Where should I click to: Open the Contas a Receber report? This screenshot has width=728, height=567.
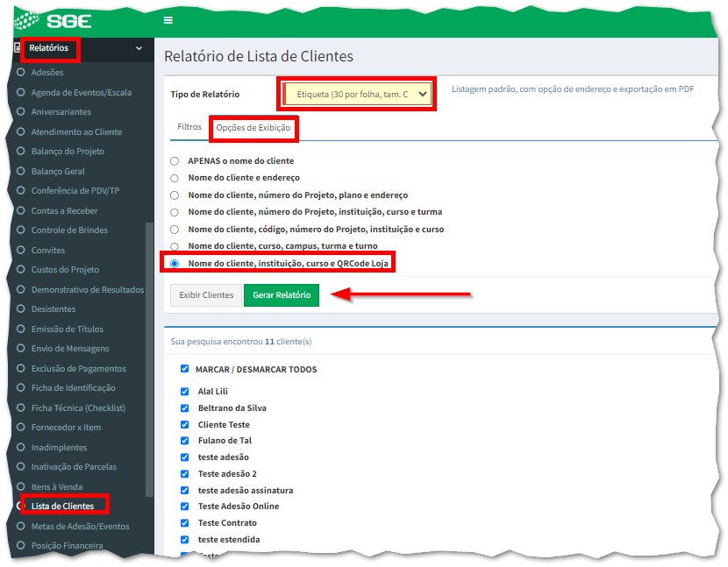point(65,210)
